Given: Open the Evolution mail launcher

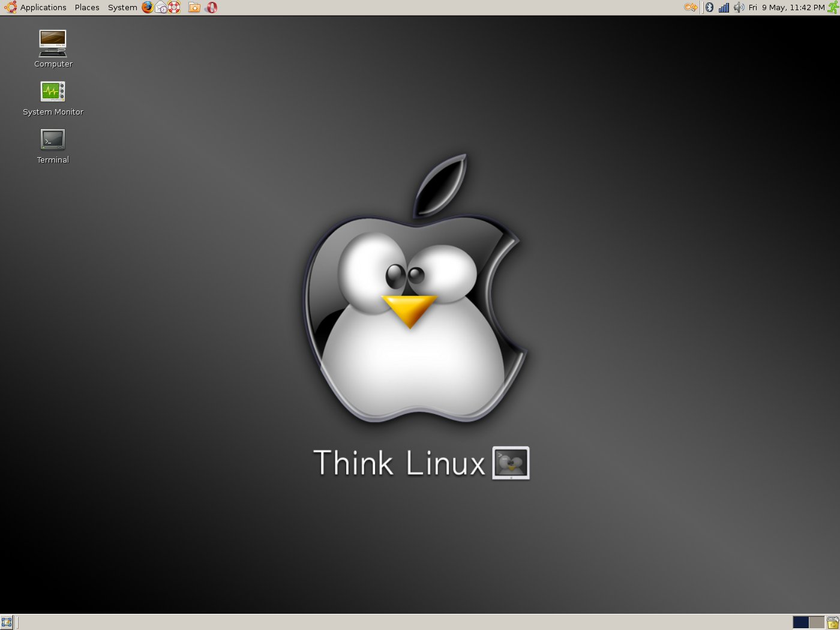Looking at the screenshot, I should point(161,7).
